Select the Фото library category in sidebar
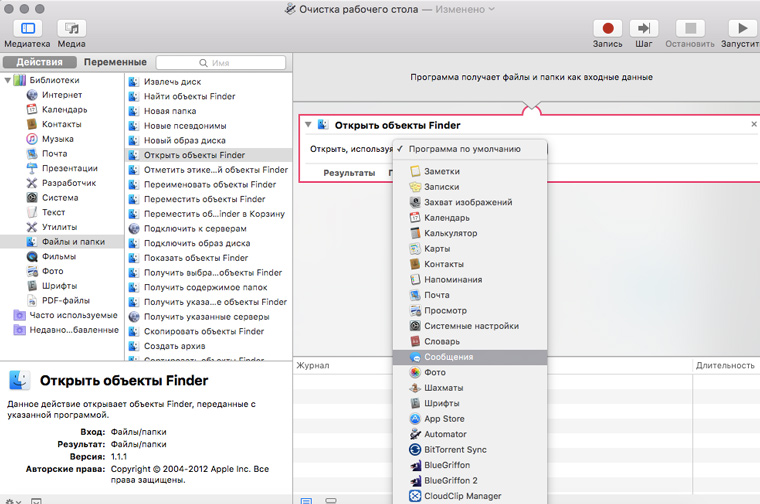This screenshot has height=504, width=760. [x=52, y=271]
